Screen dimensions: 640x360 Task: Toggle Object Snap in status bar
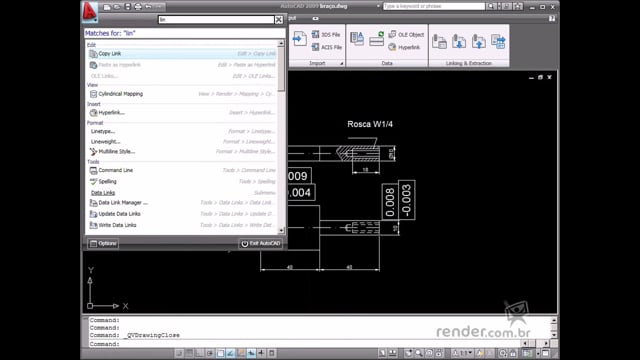[220, 353]
